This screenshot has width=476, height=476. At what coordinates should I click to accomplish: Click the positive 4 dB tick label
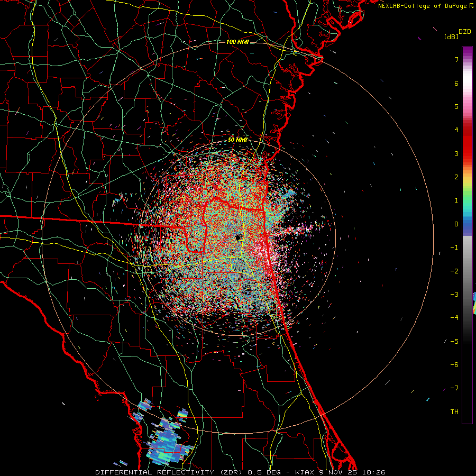click(456, 130)
